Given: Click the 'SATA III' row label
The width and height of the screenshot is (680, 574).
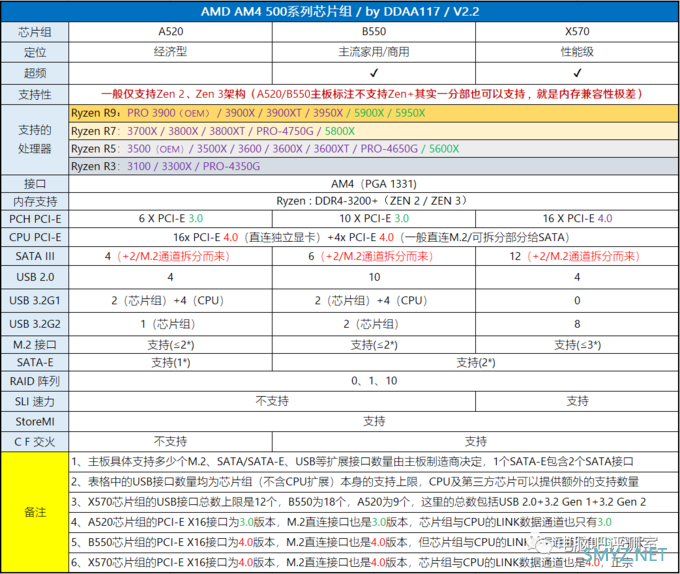Looking at the screenshot, I should (35, 256).
